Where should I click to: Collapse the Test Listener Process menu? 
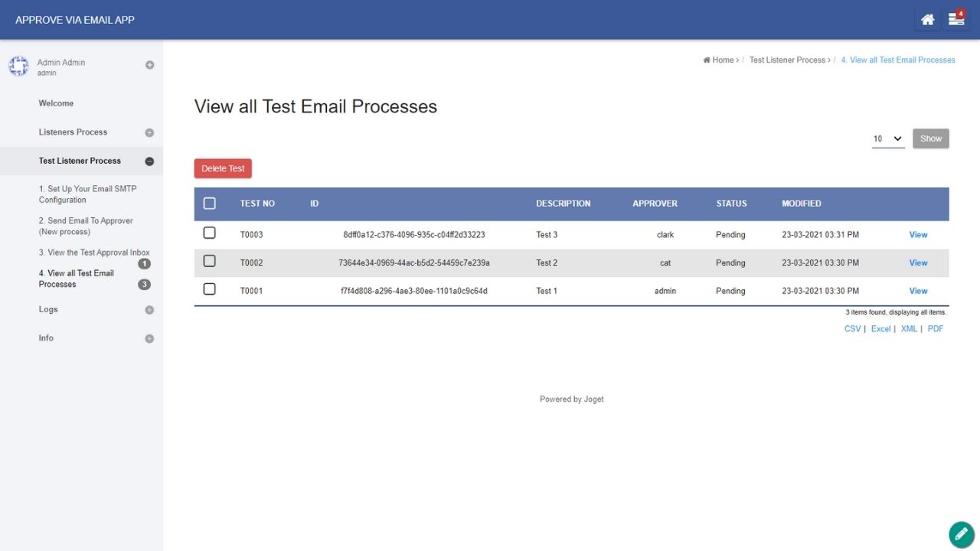(149, 161)
